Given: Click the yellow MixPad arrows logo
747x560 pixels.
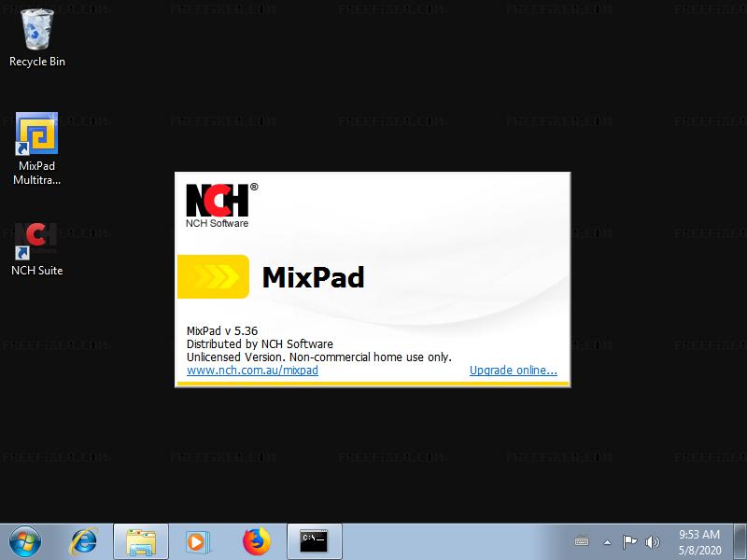Looking at the screenshot, I should point(214,276).
